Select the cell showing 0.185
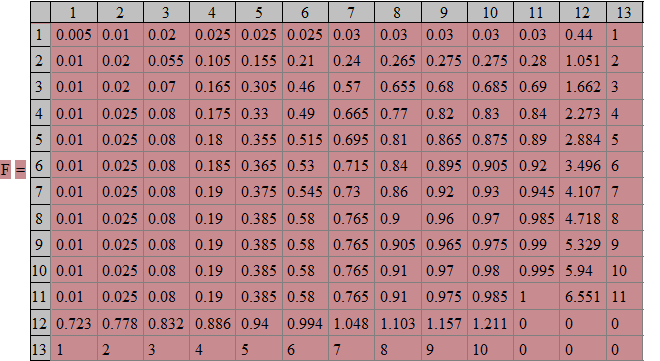Screen dimensions: 660x361 (213, 165)
